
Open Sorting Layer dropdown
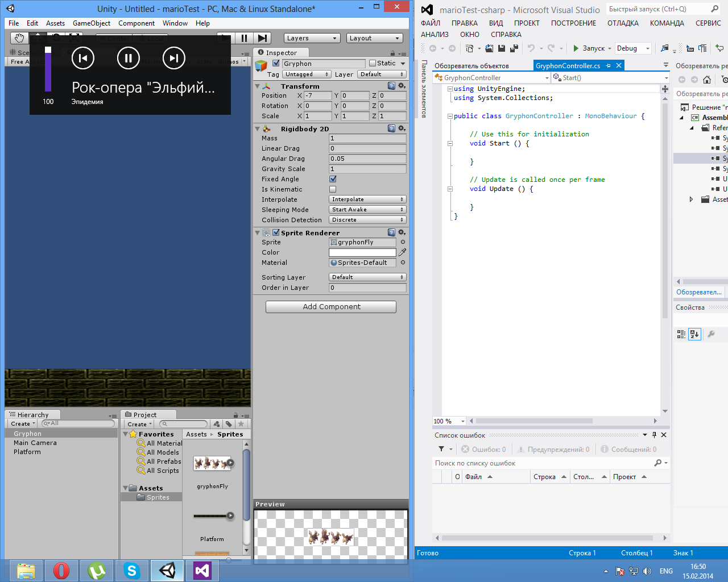(x=367, y=277)
